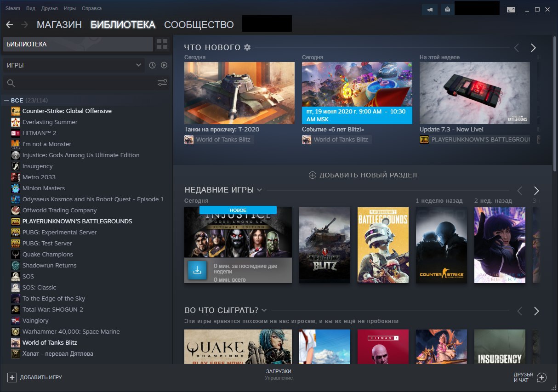The image size is (558, 392).
Task: Switch to the СООБЩЕСТВО tab
Action: click(x=199, y=25)
